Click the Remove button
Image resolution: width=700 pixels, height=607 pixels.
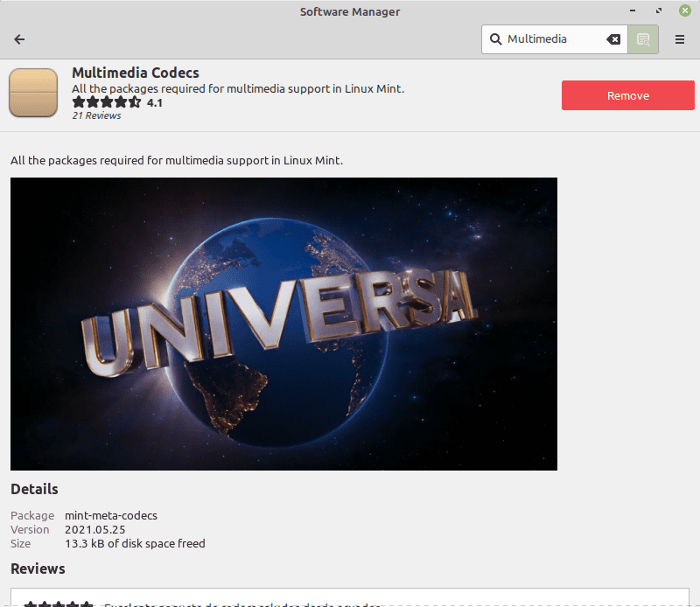point(627,95)
